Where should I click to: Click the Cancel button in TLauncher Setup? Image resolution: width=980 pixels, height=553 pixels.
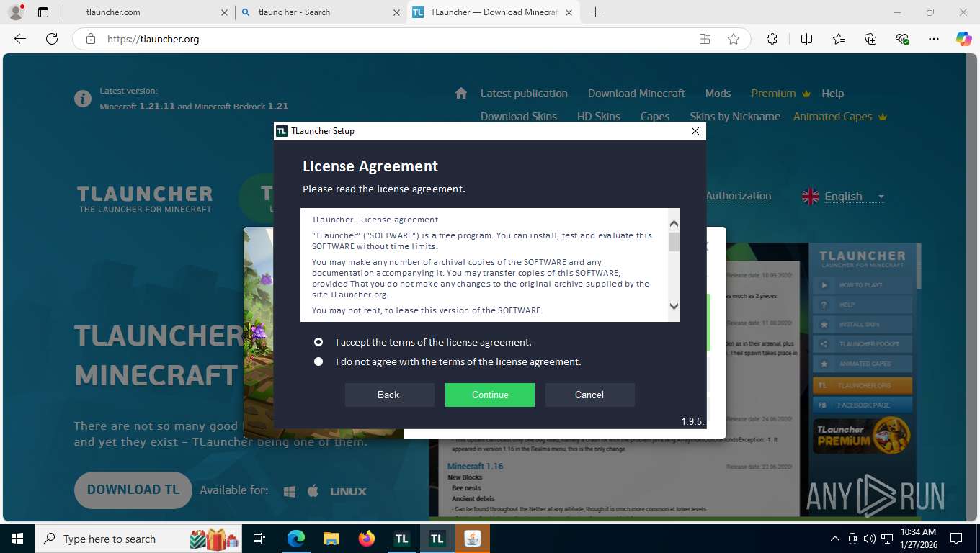(x=589, y=395)
